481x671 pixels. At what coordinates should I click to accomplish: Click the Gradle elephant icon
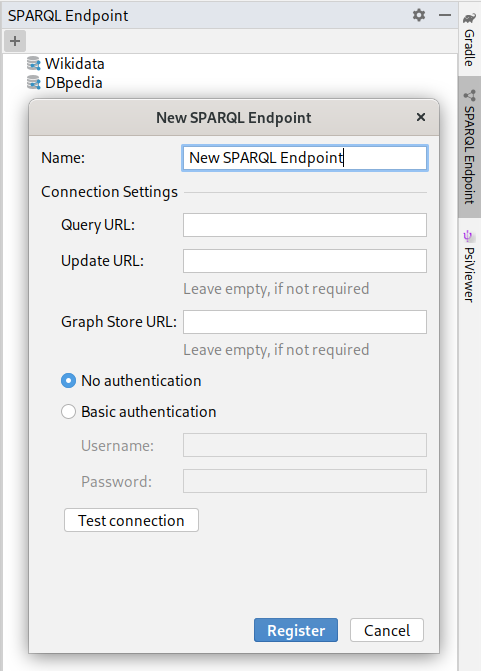[x=469, y=18]
